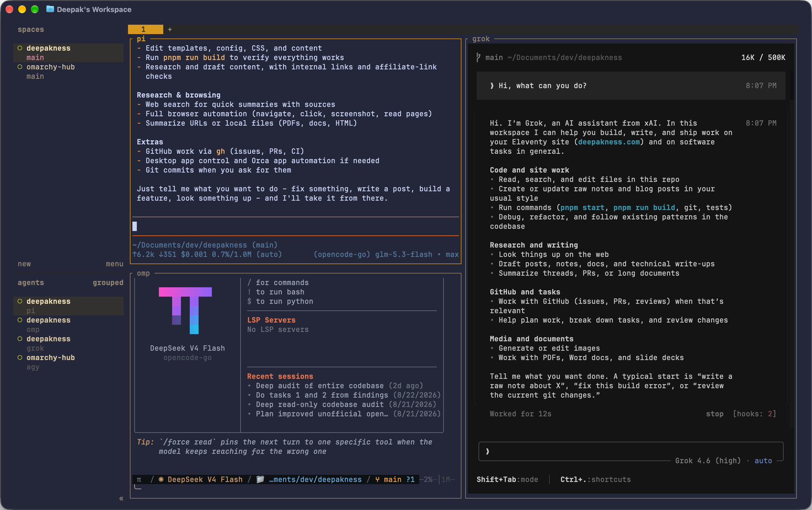Image resolution: width=812 pixels, height=510 pixels.
Task: Click the folder icon in omp status bar
Action: click(260, 480)
